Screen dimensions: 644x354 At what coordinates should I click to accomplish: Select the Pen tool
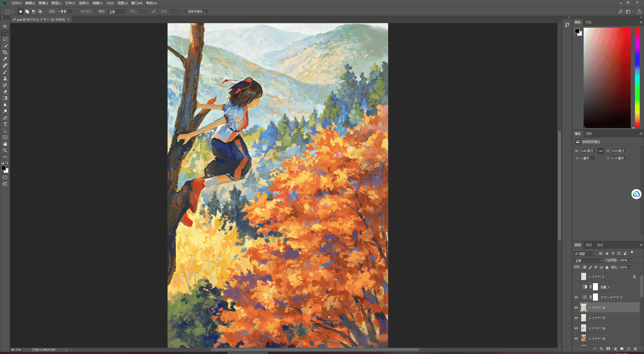click(x=5, y=118)
